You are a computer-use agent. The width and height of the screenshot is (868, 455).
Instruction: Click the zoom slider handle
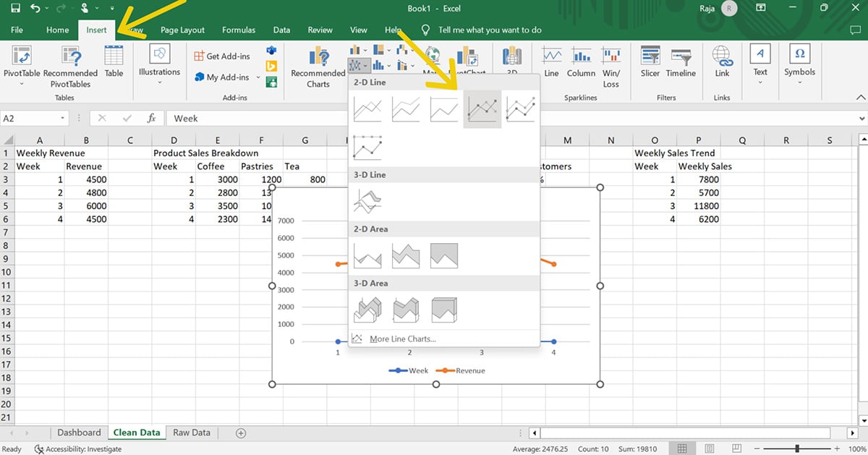point(796,448)
